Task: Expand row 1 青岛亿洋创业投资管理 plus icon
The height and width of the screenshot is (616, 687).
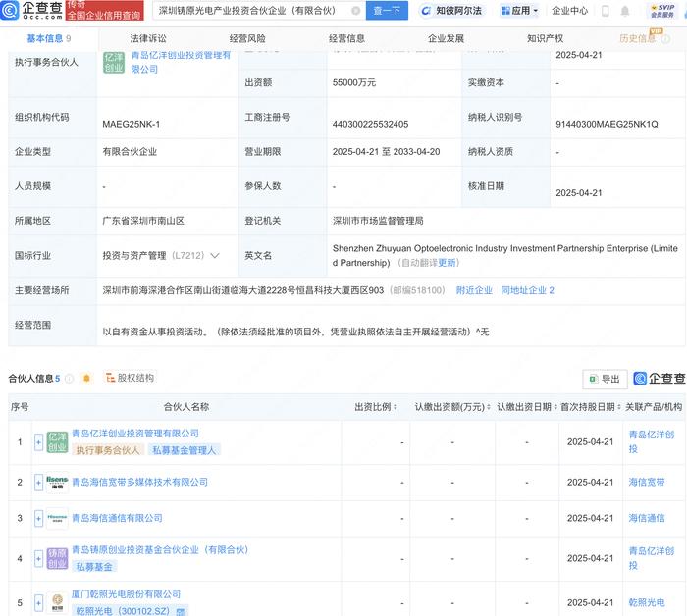Action: [38, 442]
